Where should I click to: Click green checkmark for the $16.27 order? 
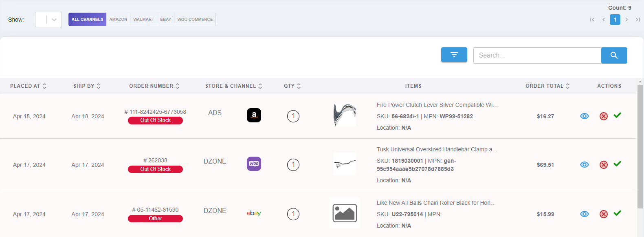(617, 115)
